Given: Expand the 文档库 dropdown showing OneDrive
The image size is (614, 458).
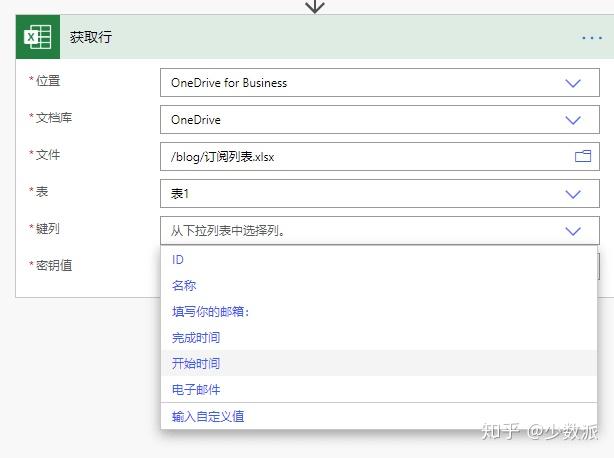Looking at the screenshot, I should click(x=573, y=120).
